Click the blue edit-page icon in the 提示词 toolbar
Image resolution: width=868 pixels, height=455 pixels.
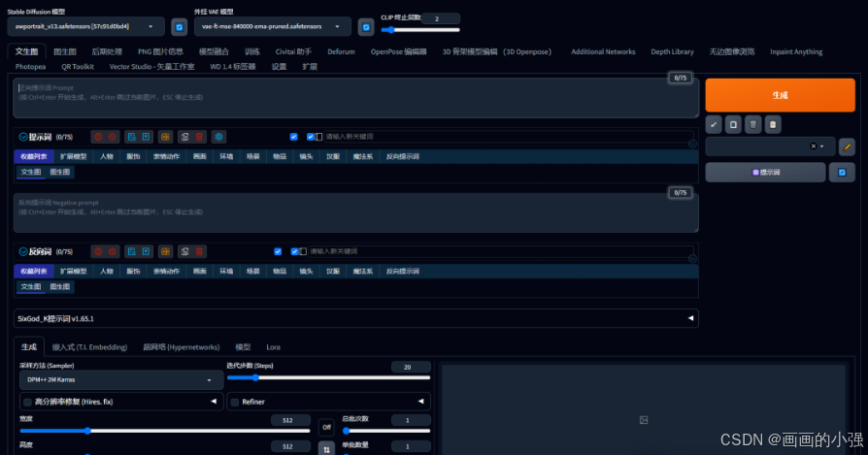[131, 137]
